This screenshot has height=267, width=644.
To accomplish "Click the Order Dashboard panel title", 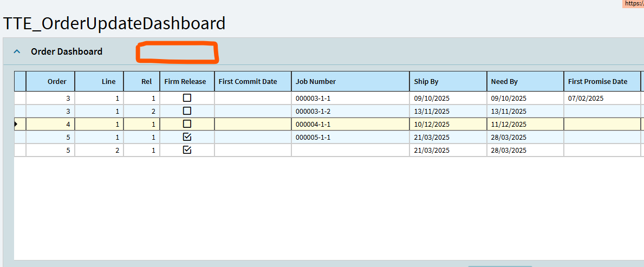I will [67, 52].
